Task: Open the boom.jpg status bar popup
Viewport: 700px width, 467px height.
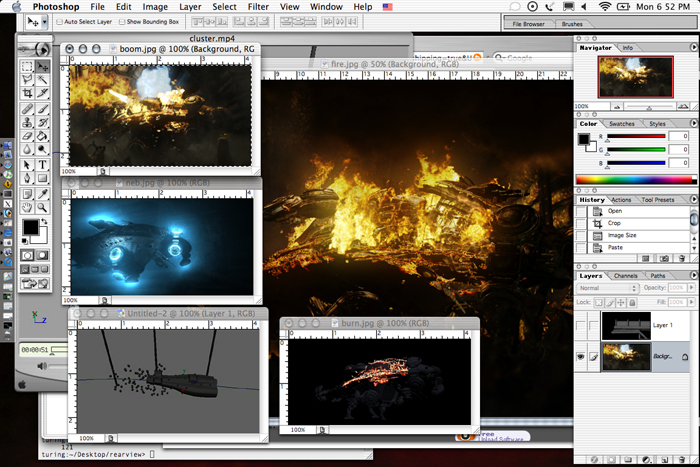Action: pyautogui.click(x=103, y=171)
